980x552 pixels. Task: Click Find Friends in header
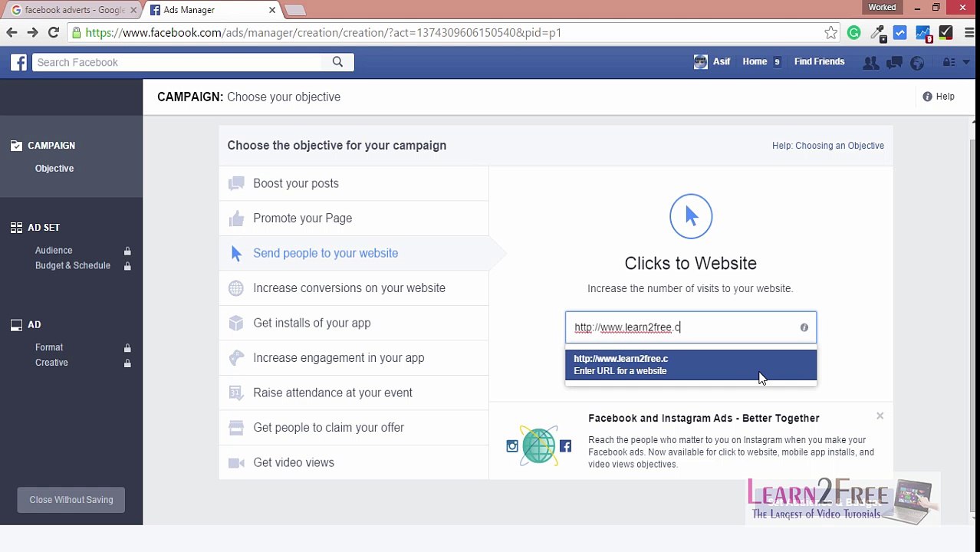[819, 62]
